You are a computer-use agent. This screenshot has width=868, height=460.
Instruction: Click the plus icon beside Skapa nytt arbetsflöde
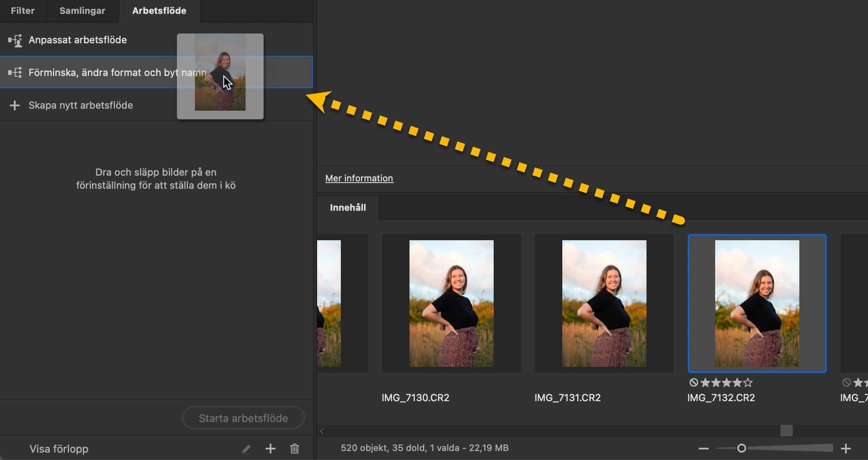click(x=15, y=105)
